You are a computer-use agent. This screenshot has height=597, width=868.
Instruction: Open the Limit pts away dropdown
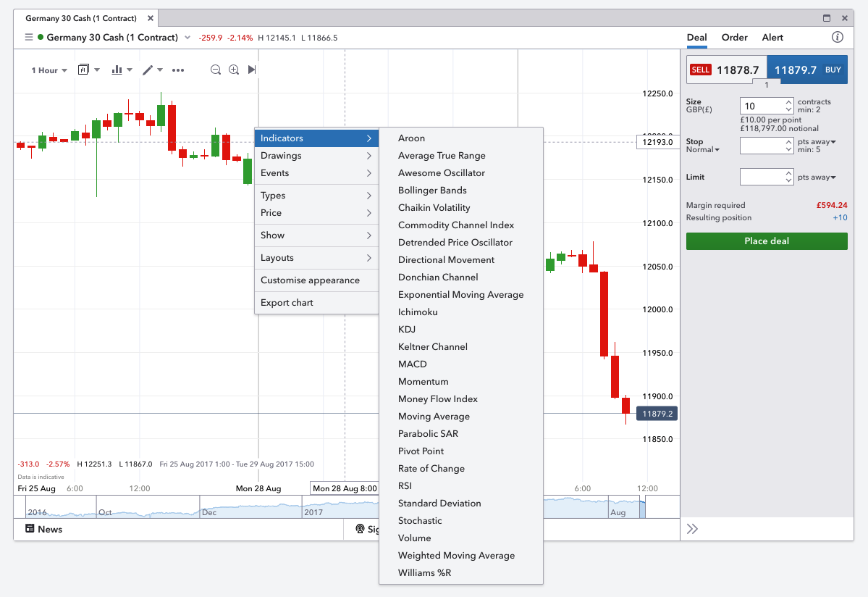[x=817, y=178]
